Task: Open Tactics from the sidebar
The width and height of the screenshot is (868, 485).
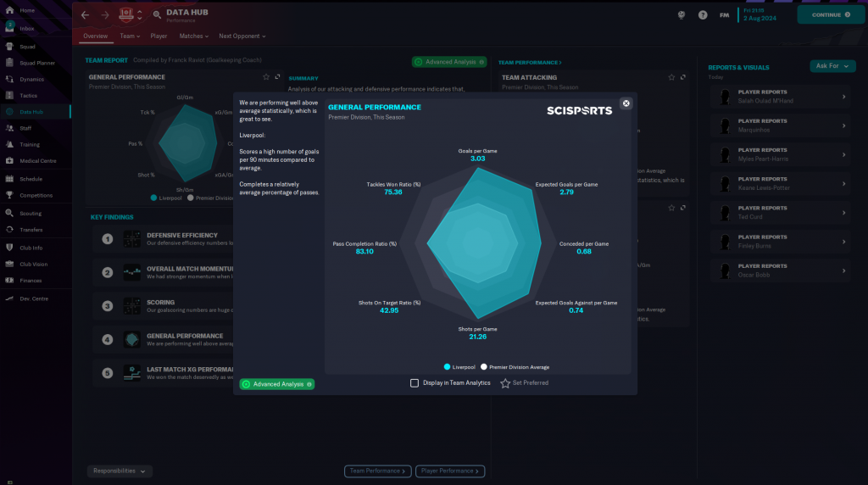Action: 28,95
